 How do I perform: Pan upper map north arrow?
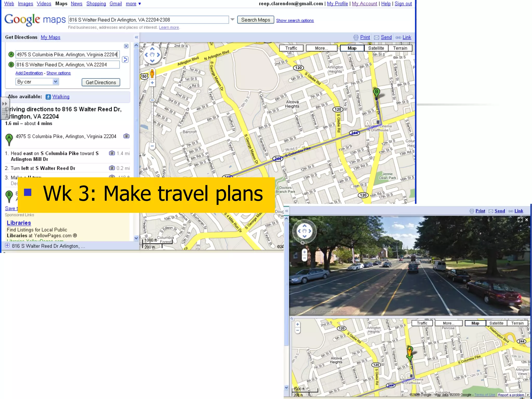[152, 49]
